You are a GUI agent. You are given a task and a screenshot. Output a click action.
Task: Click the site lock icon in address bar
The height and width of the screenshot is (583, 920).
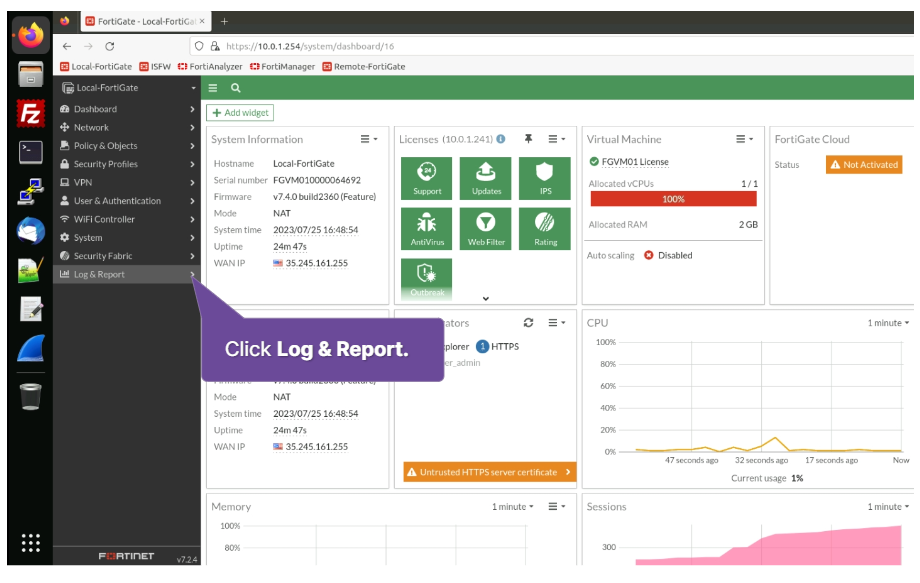click(215, 46)
